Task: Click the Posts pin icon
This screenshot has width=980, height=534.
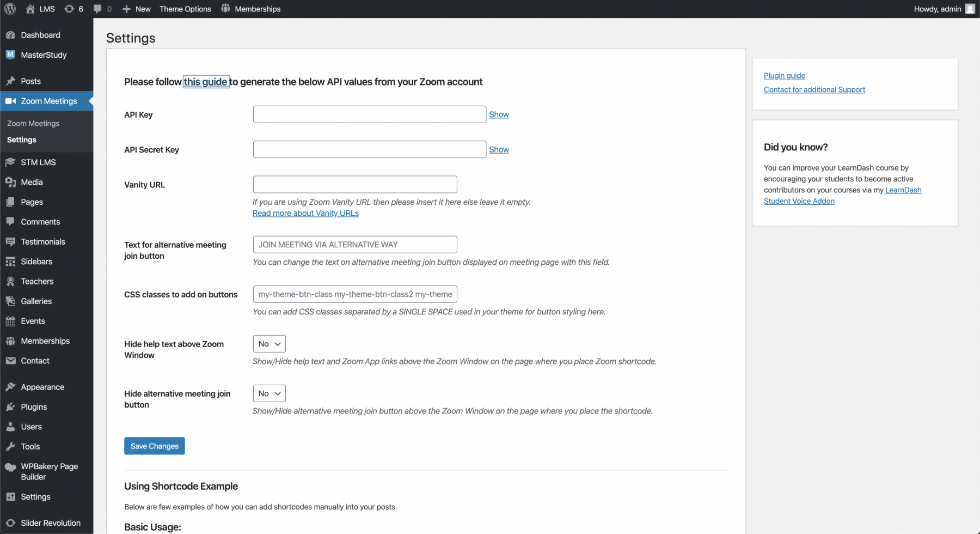Action: click(x=10, y=81)
